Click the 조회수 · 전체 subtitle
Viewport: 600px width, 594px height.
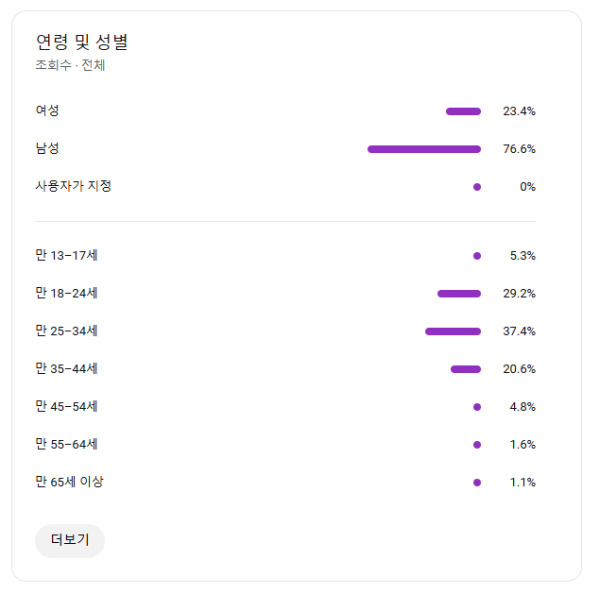70,66
